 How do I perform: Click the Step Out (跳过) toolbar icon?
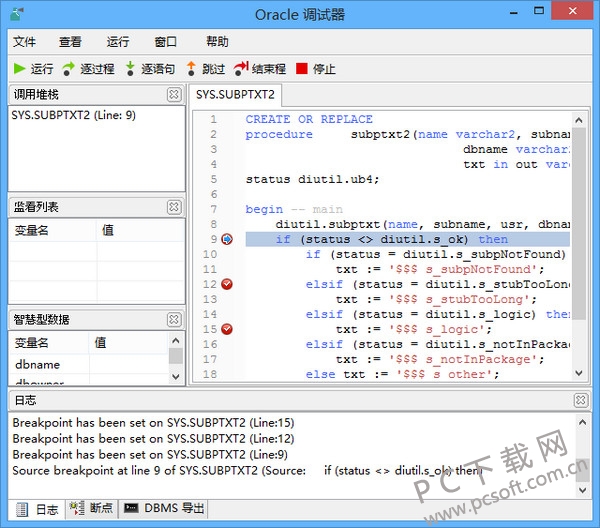[x=191, y=69]
